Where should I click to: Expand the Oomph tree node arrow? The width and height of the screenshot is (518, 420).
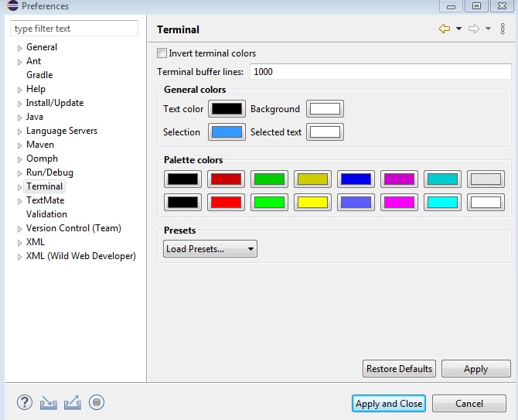click(19, 159)
